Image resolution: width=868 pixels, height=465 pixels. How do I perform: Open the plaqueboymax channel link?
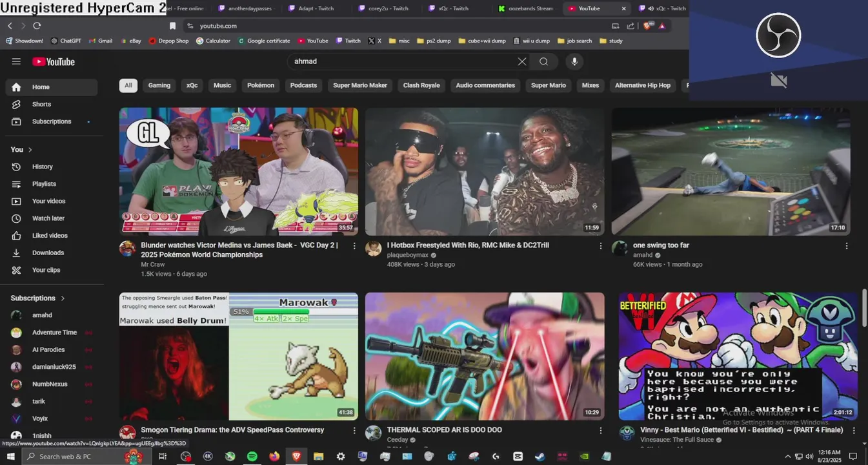coord(407,255)
